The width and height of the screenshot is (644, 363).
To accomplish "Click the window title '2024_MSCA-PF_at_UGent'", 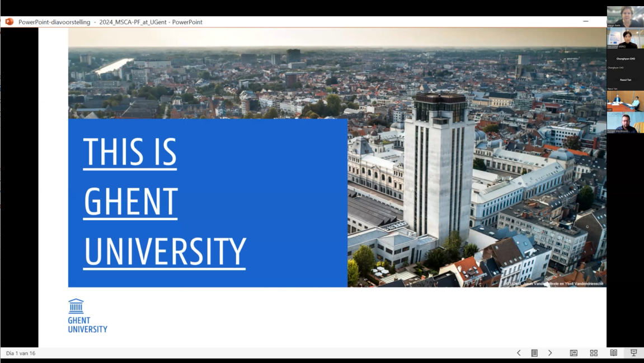I will 134,22.
